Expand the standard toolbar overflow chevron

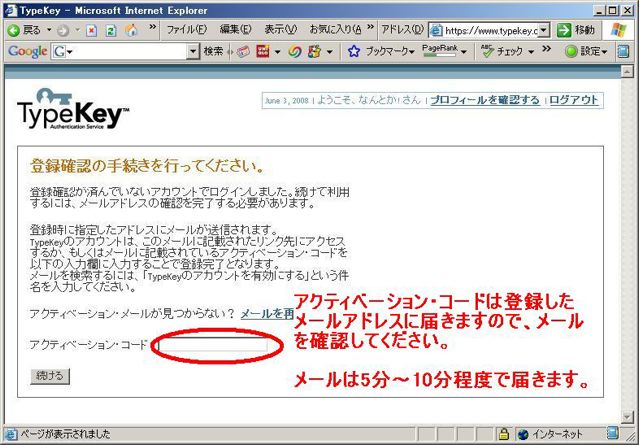click(x=152, y=27)
